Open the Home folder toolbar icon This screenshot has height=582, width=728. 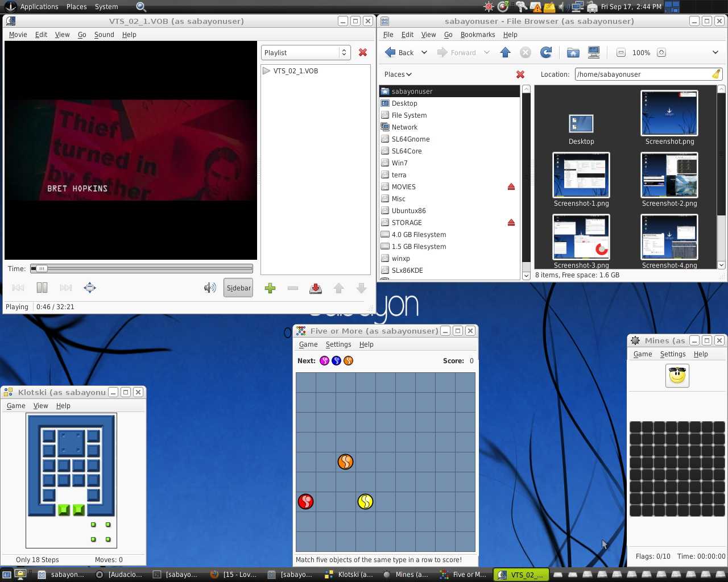573,52
